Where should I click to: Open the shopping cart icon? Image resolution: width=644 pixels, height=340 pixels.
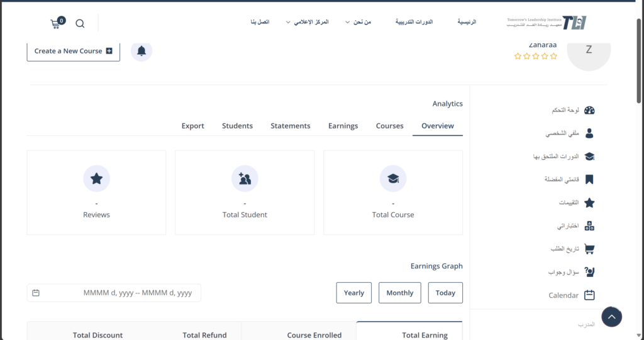pos(57,23)
